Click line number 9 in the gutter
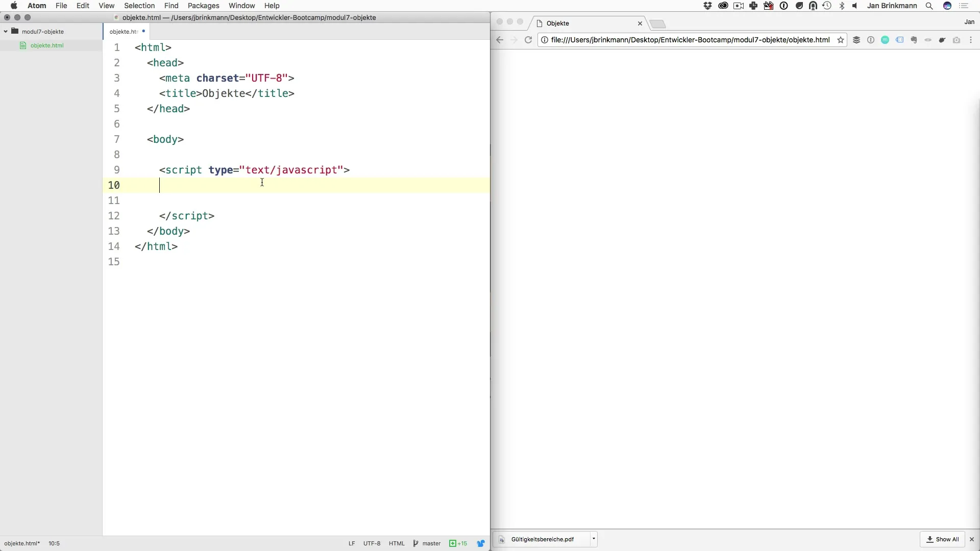980x551 pixels. pos(117,170)
